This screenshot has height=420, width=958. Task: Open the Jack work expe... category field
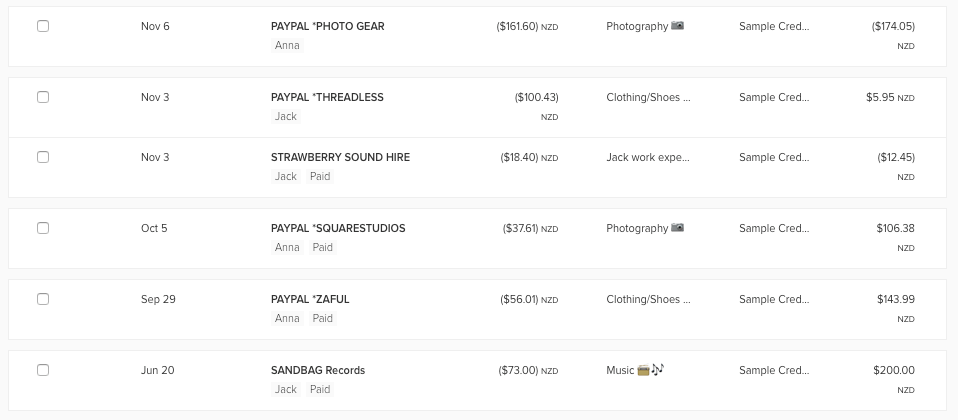[648, 157]
